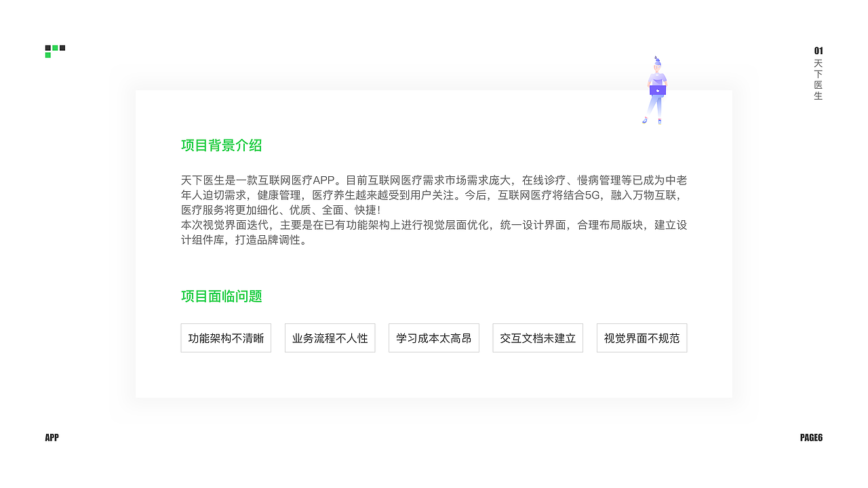Click the PAGE6 page indicator link
The image size is (868, 488).
[811, 437]
